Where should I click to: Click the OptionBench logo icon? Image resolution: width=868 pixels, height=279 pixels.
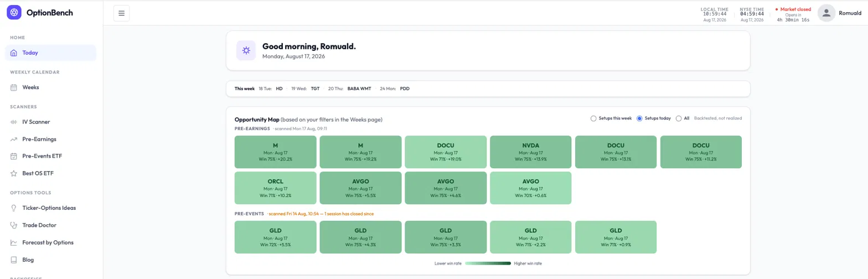14,12
